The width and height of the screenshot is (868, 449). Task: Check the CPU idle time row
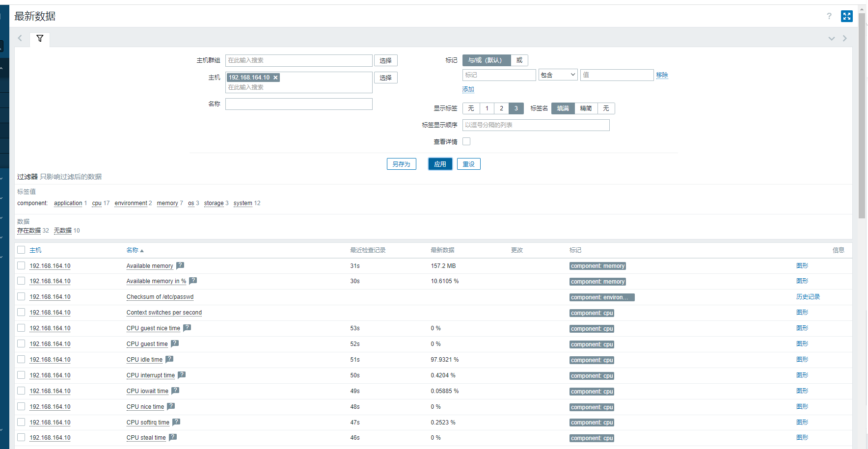(x=21, y=359)
